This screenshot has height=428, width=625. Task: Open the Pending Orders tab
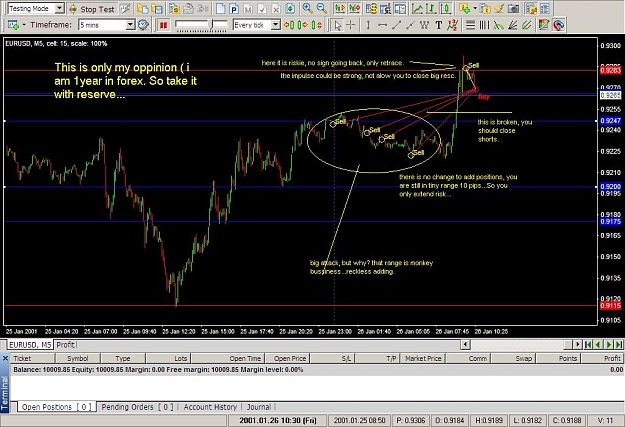(137, 407)
